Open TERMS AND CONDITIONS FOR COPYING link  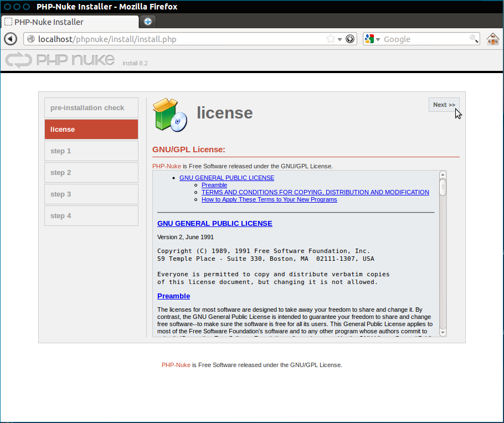click(315, 192)
